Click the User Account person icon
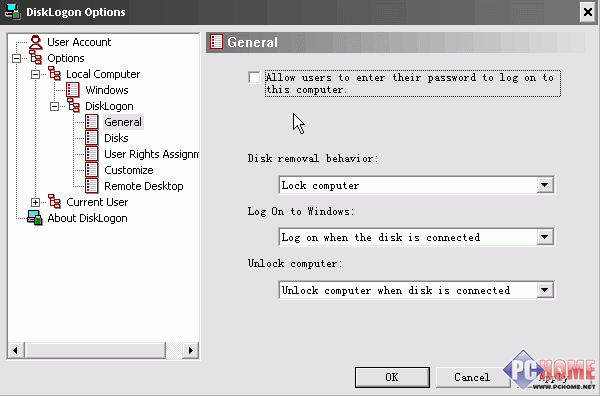Viewport: 600px width, 396px height. (x=36, y=42)
